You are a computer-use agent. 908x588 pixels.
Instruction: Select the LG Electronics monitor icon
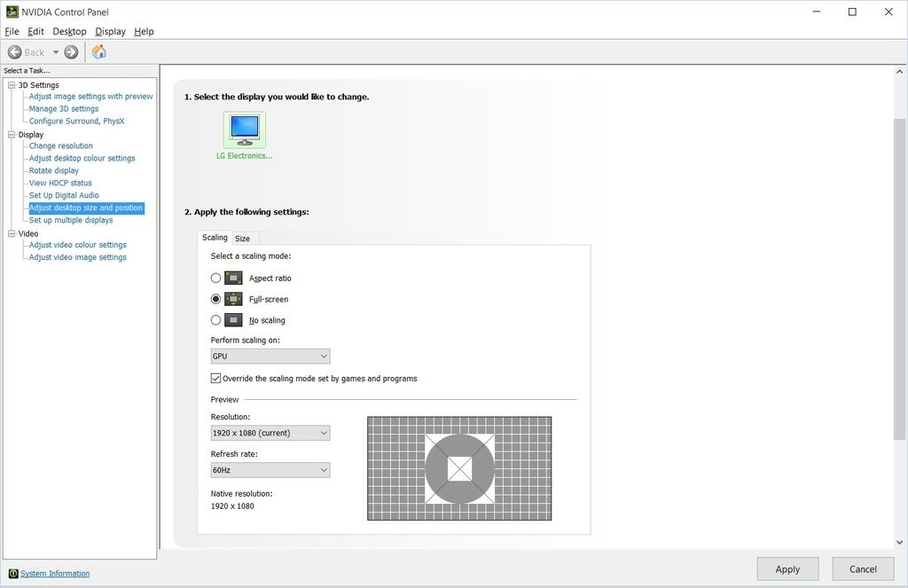click(x=244, y=129)
